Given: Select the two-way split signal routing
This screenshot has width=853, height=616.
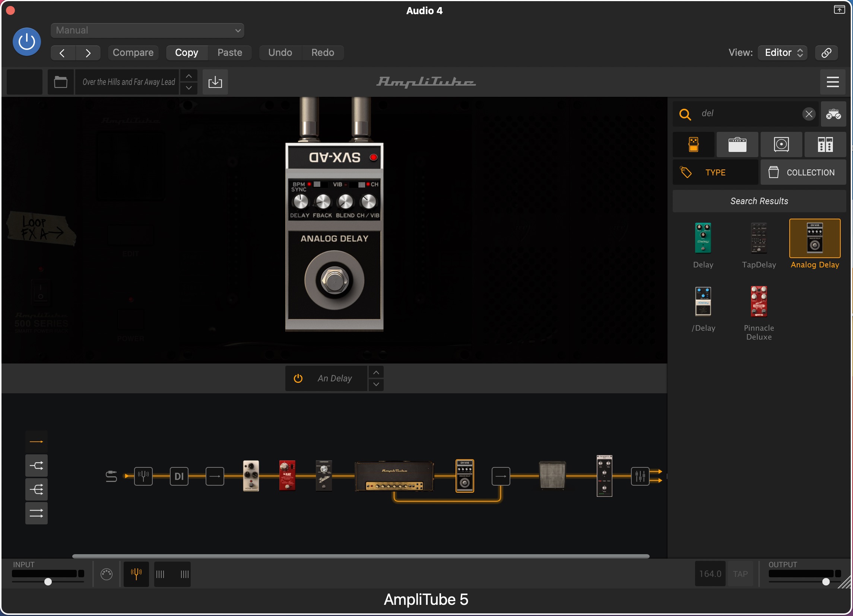Looking at the screenshot, I should [x=37, y=466].
